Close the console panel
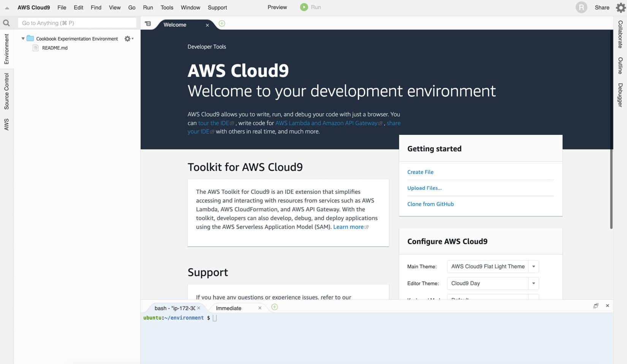 pos(607,305)
